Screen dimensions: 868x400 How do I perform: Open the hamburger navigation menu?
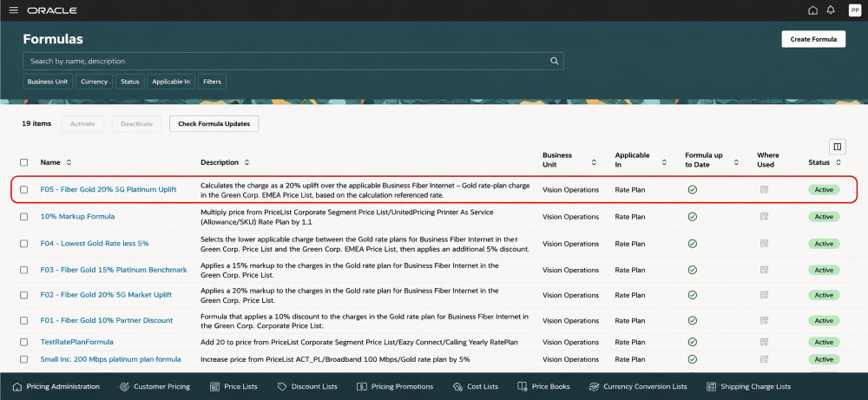pyautogui.click(x=14, y=10)
